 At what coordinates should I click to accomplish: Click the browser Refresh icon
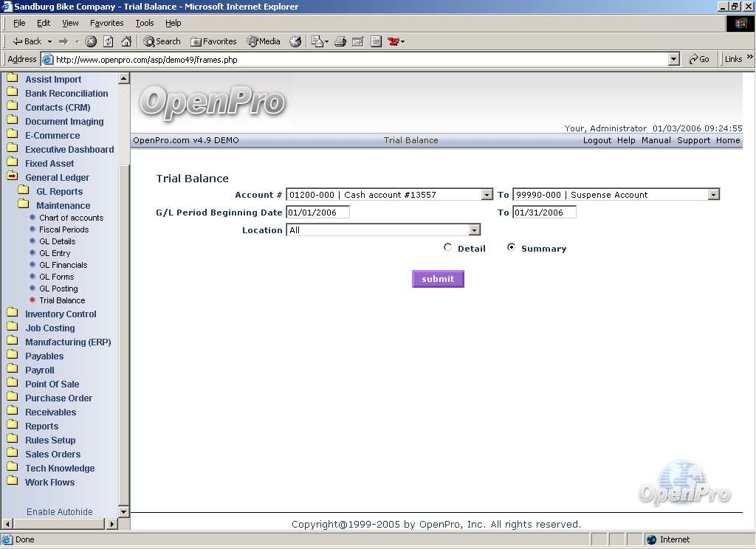pos(109,41)
